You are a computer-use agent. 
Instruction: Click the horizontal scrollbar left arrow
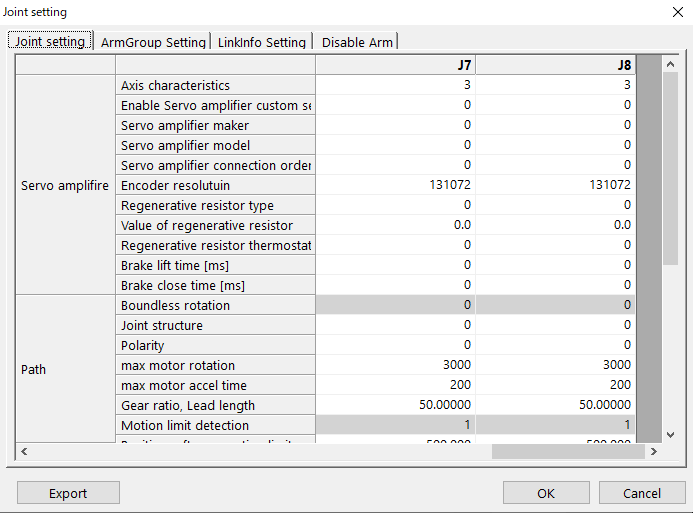point(24,452)
